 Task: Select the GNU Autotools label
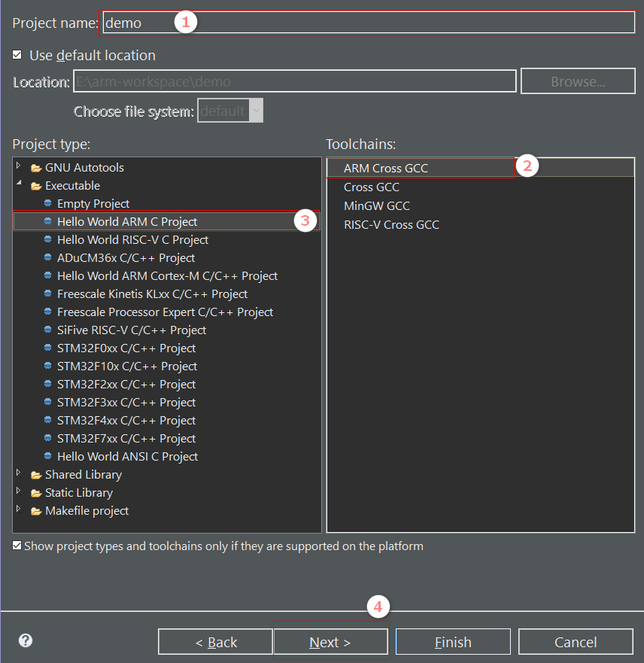click(x=84, y=168)
